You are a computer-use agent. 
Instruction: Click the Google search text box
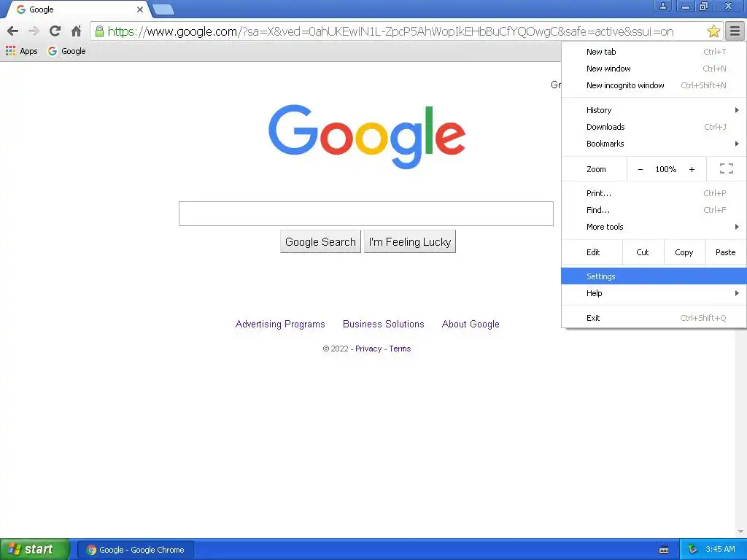[366, 214]
